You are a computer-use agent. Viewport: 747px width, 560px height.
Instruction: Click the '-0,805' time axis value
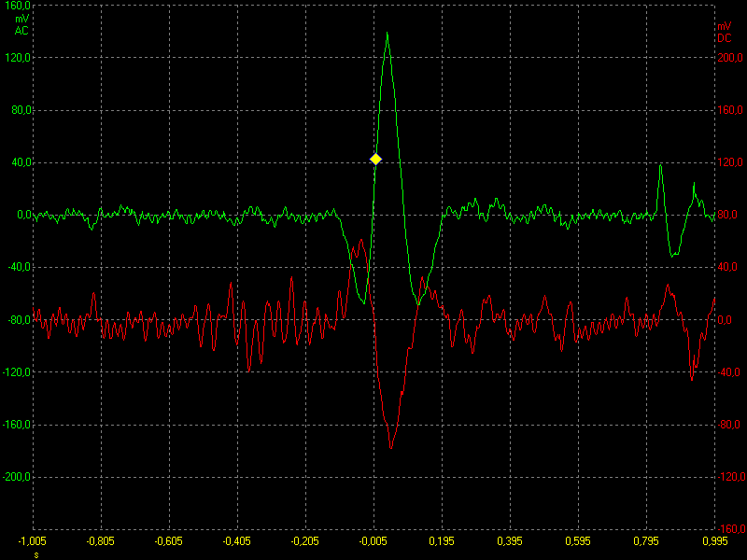[101, 541]
